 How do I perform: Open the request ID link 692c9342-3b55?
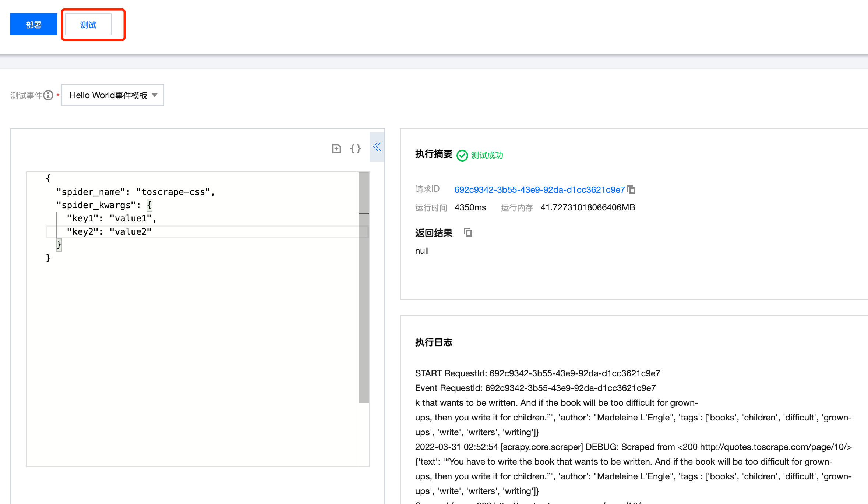pos(540,189)
